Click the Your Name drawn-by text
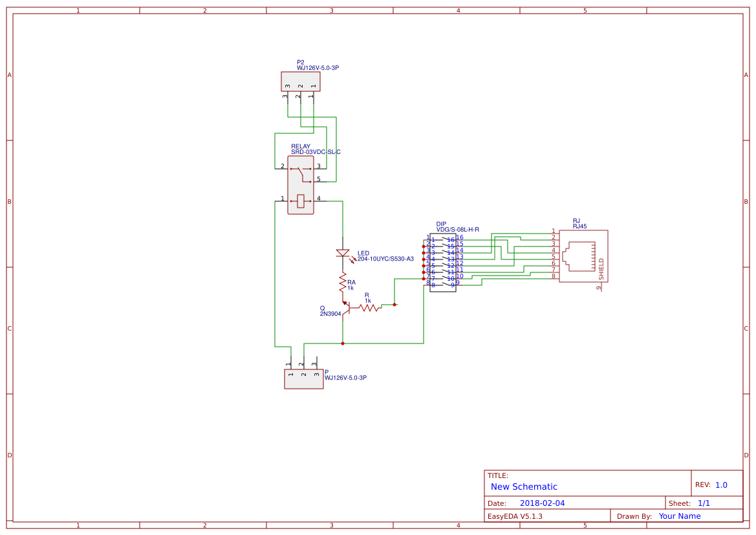 pos(678,516)
